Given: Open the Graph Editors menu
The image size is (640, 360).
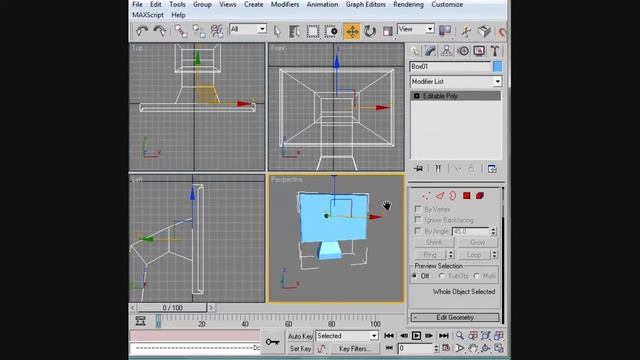Looking at the screenshot, I should point(366,4).
